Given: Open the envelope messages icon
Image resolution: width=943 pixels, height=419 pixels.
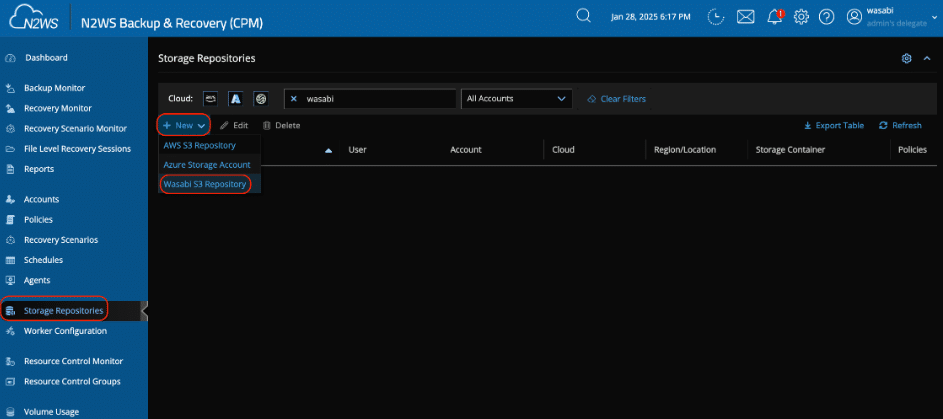Looking at the screenshot, I should [x=746, y=17].
